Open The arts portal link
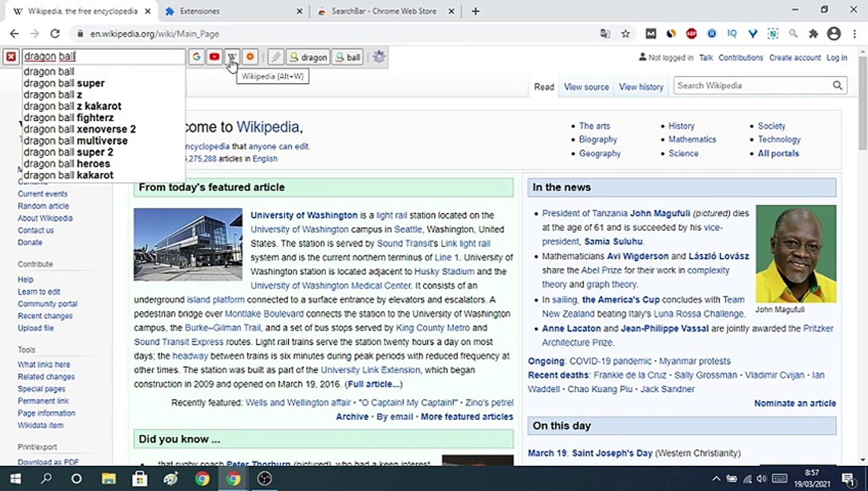Screen dimensions: 868x491 tap(594, 126)
